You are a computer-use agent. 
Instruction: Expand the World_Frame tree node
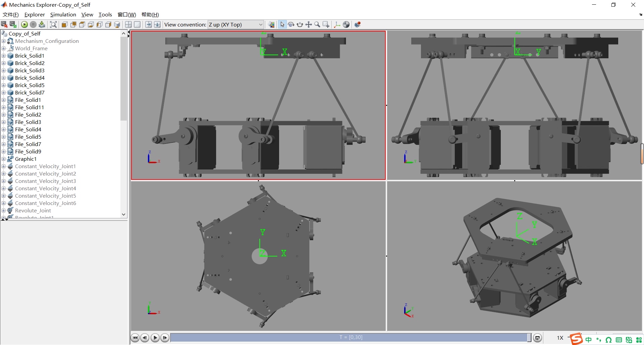click(x=4, y=48)
